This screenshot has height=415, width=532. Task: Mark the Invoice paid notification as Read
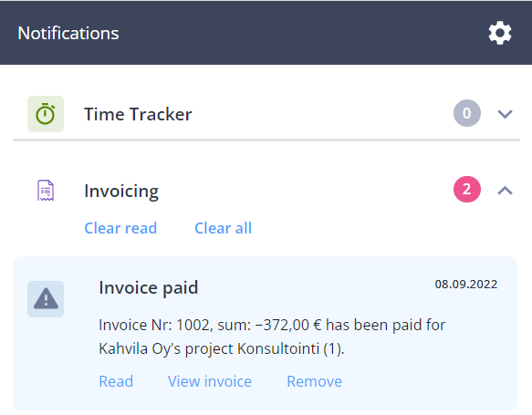point(116,381)
